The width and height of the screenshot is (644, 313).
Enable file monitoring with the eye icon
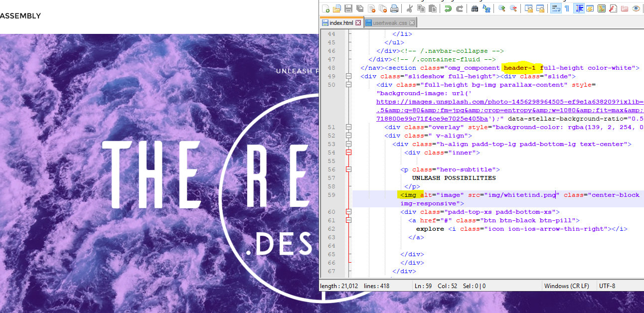(636, 8)
